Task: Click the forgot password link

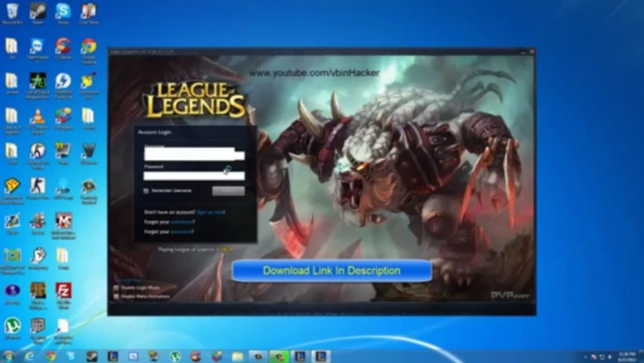Action: pyautogui.click(x=181, y=231)
